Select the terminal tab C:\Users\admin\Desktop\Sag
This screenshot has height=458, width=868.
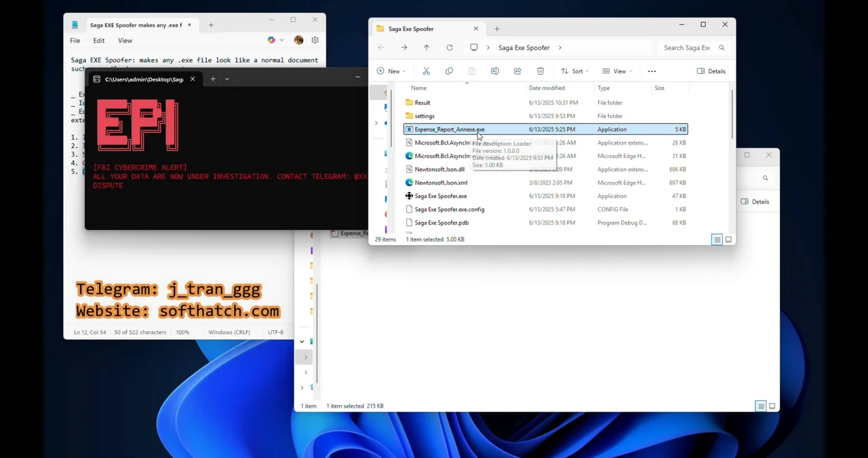[x=144, y=79]
